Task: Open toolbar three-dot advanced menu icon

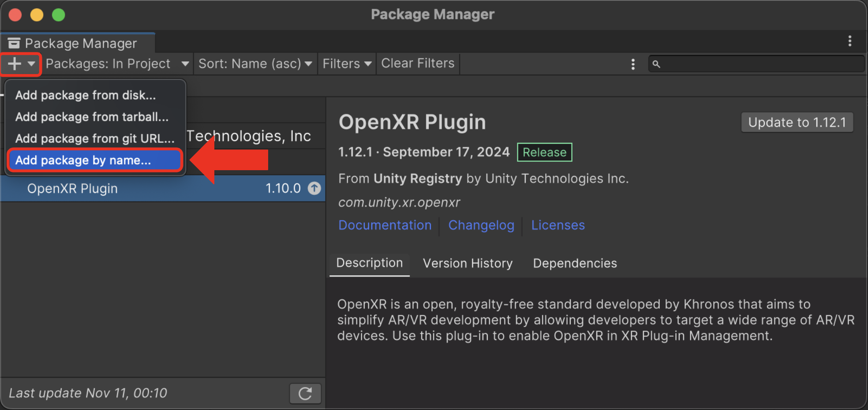Action: [x=633, y=64]
